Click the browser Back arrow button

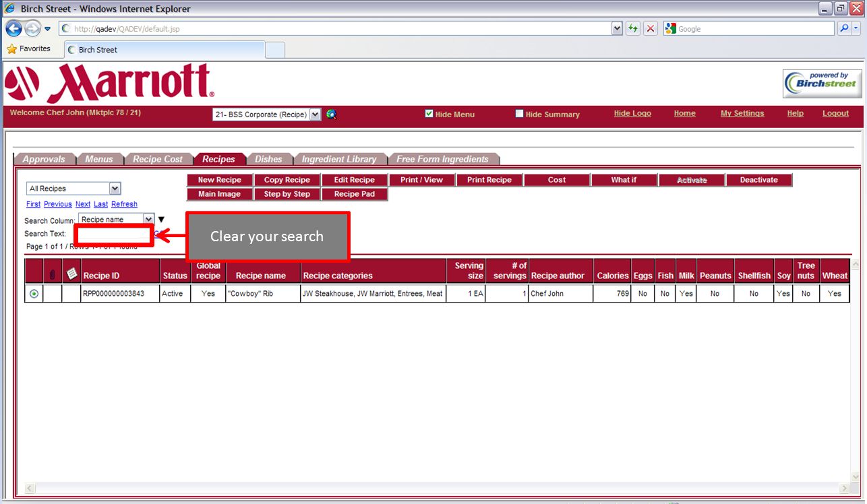tap(13, 29)
